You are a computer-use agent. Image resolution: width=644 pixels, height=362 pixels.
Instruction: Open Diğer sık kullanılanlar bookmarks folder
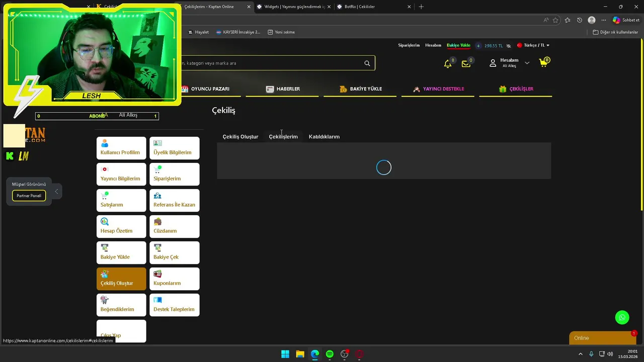(x=615, y=32)
